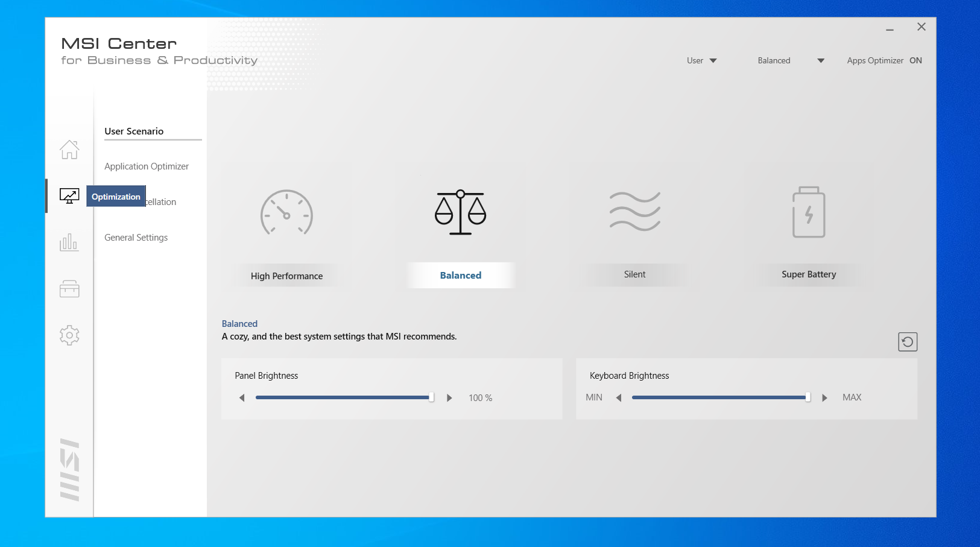980x547 pixels.
Task: Open the User Scenario tab
Action: pos(134,131)
